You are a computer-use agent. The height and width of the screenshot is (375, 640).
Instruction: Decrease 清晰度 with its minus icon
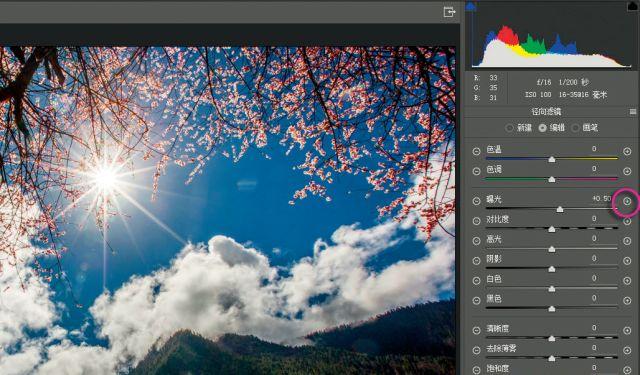coord(476,331)
